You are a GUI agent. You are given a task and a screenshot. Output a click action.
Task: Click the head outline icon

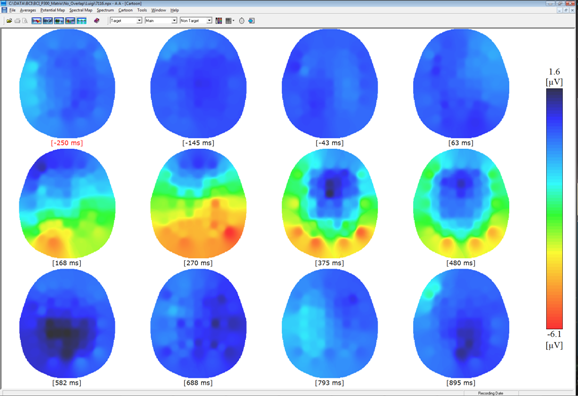(241, 21)
